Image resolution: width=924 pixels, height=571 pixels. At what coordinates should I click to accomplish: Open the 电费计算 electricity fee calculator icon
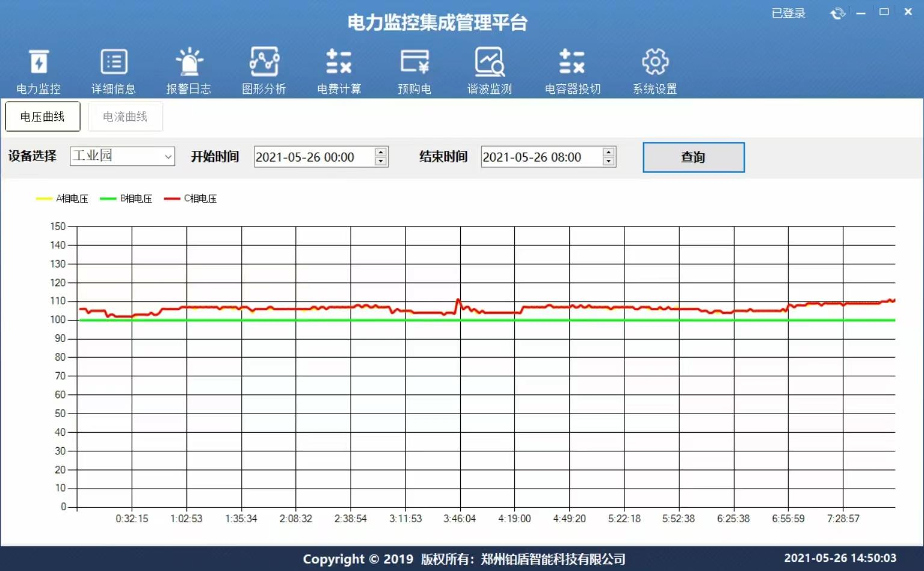coord(339,63)
